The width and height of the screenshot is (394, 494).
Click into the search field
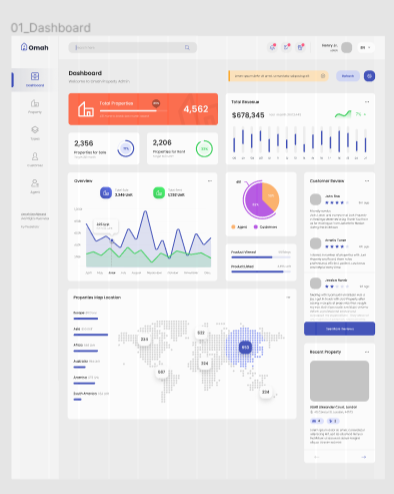(132, 48)
